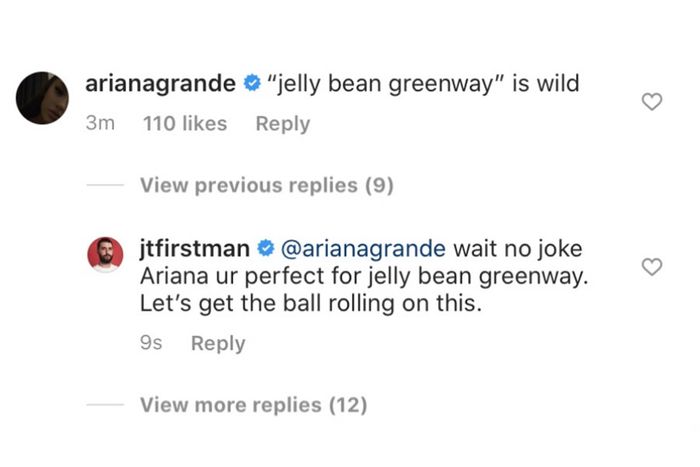Click the divider line before View more replies
The width and height of the screenshot is (700, 467).
(105, 406)
